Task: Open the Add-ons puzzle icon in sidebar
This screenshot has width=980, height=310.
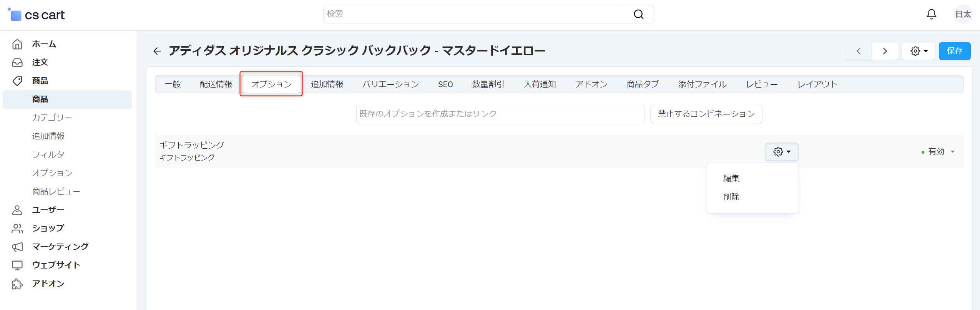Action: [x=17, y=284]
